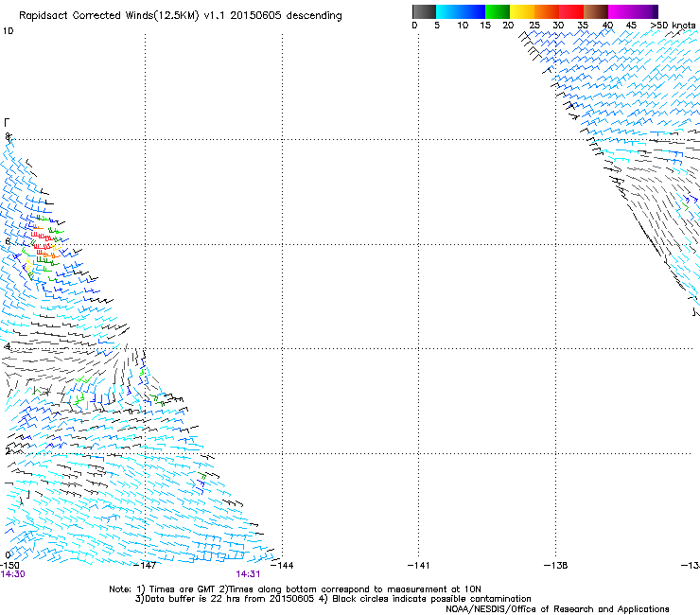
Task: Click the '-141' longitude axis label
Action: click(419, 566)
